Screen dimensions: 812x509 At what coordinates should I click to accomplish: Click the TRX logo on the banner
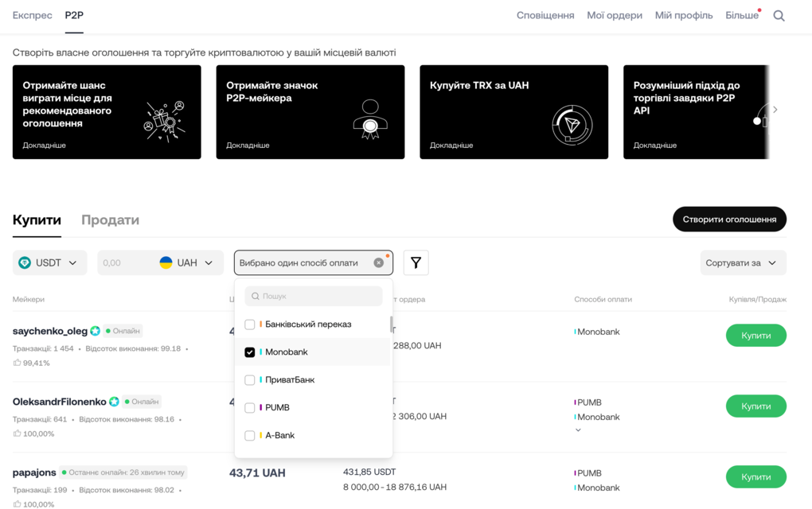click(x=572, y=124)
